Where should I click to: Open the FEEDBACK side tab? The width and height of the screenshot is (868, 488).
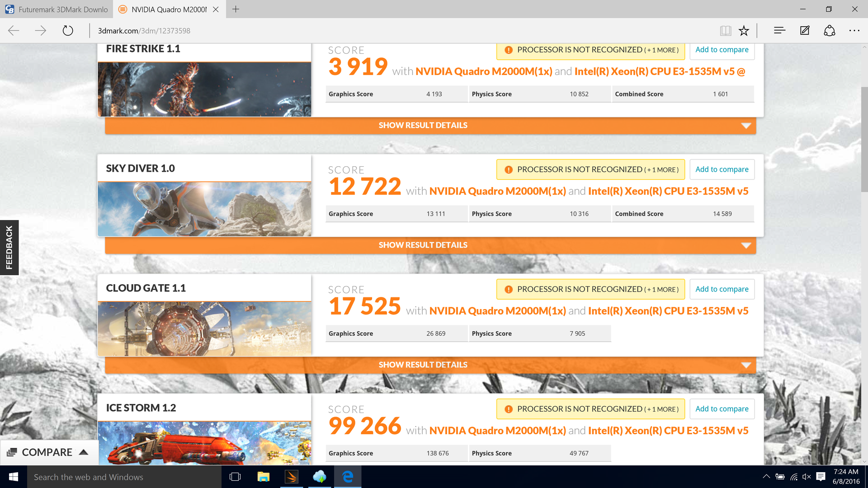(x=9, y=248)
